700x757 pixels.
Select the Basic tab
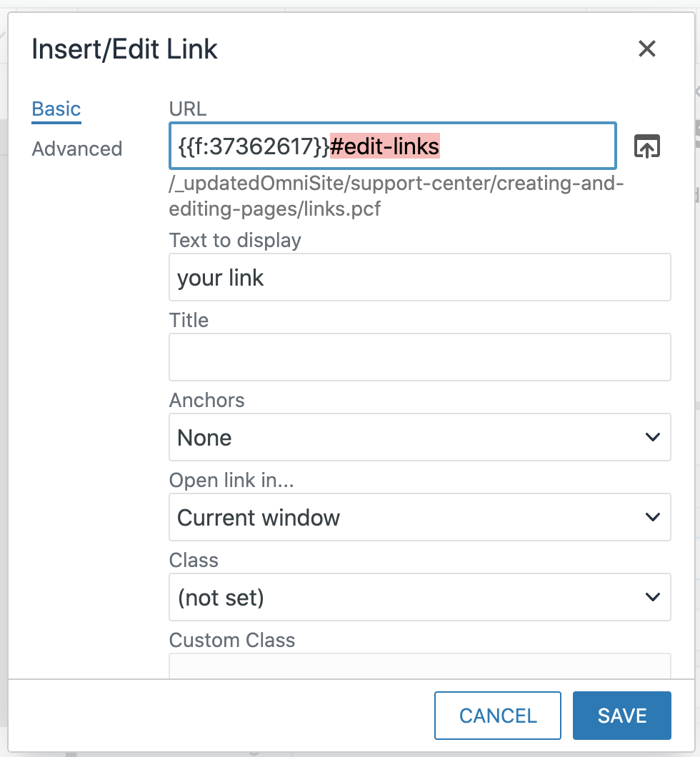pos(56,108)
